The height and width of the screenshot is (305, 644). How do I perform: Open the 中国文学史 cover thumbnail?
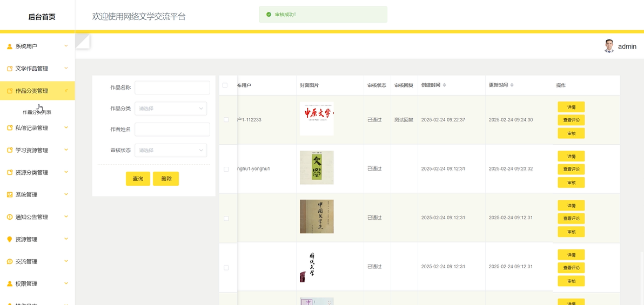[x=317, y=216]
